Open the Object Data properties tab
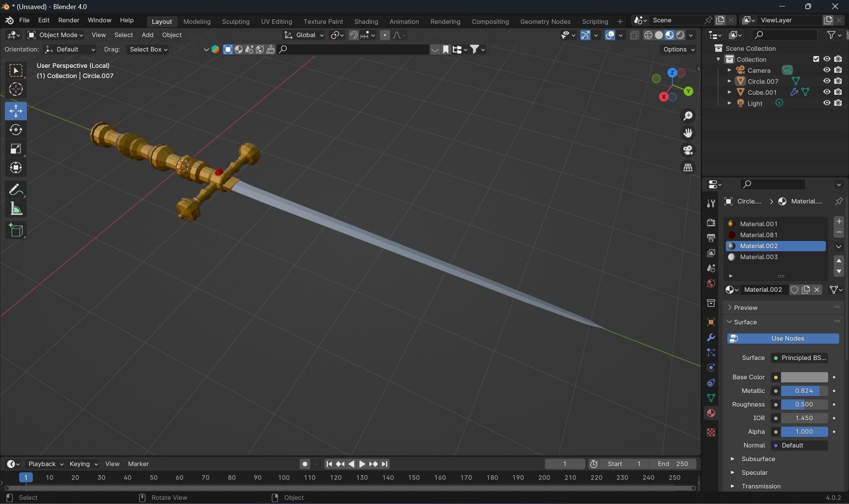Screen dimensions: 849x504 (x=711, y=398)
